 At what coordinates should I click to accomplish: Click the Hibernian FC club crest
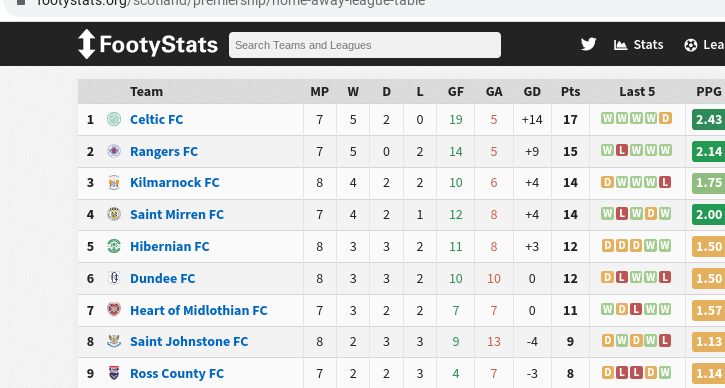(114, 246)
